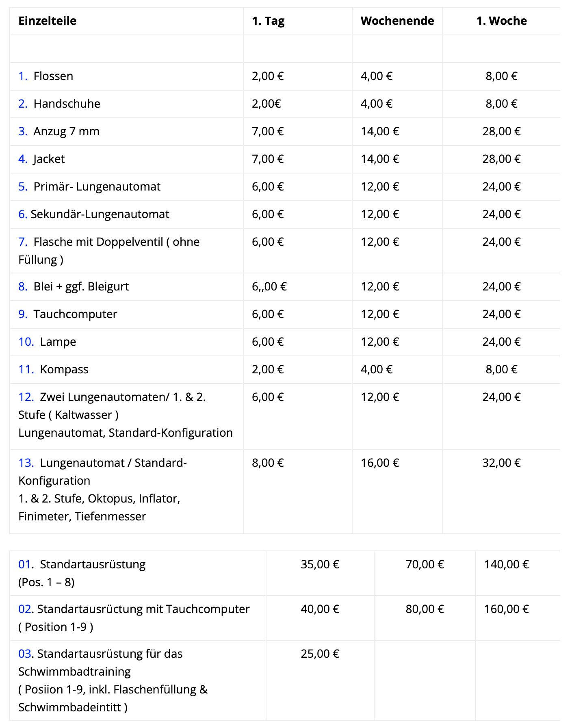Click the blue "1." beside Flossen
This screenshot has width=572, height=728.
coord(23,76)
